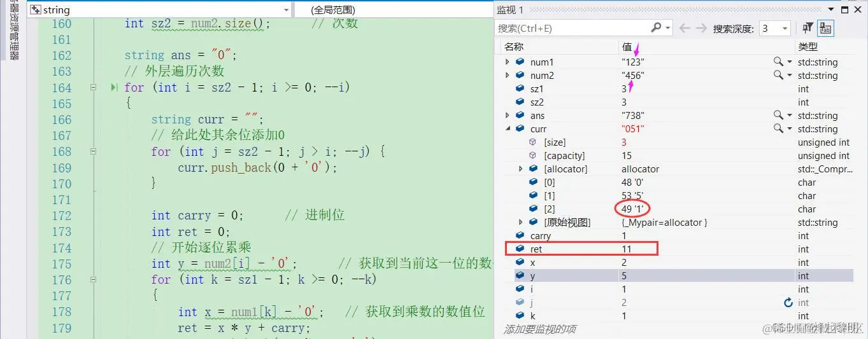This screenshot has height=339, width=868.
Task: Maximize the watch 1 panel
Action: point(844,10)
